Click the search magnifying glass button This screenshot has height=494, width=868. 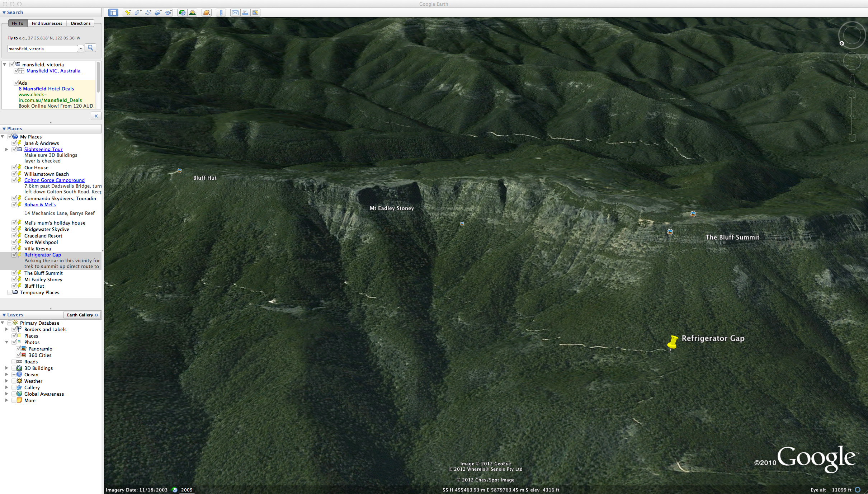90,48
